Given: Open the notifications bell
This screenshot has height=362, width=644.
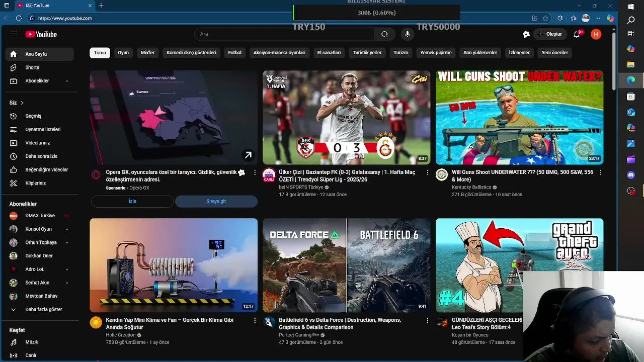Looking at the screenshot, I should coord(577,34).
